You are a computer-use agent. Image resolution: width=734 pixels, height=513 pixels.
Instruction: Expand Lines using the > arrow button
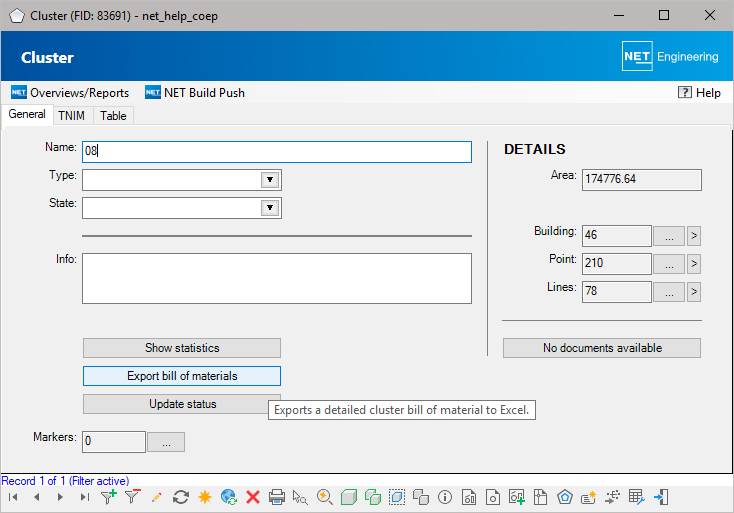694,292
